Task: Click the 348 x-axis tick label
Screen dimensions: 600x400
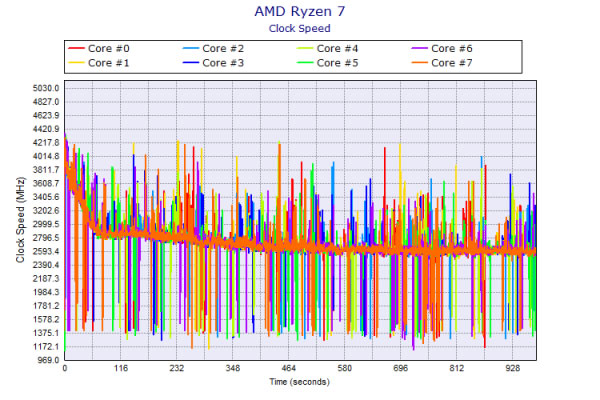Action: [x=233, y=368]
